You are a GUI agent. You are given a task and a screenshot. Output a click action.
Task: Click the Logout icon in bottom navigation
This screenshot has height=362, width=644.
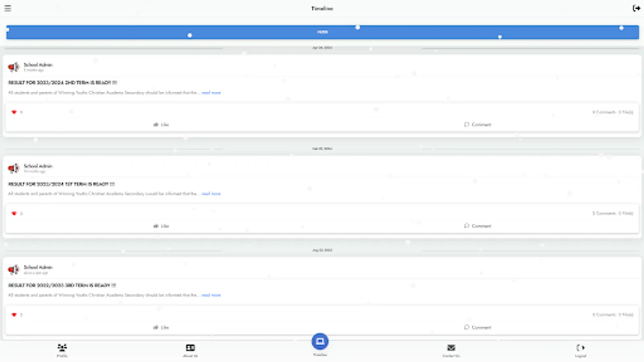click(580, 350)
